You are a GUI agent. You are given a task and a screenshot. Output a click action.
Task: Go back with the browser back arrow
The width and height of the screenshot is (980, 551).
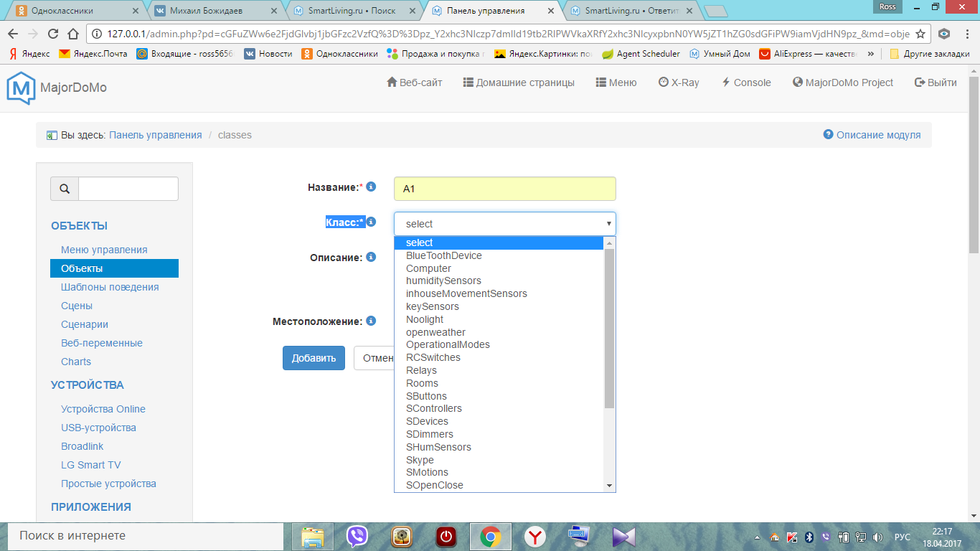click(x=13, y=34)
